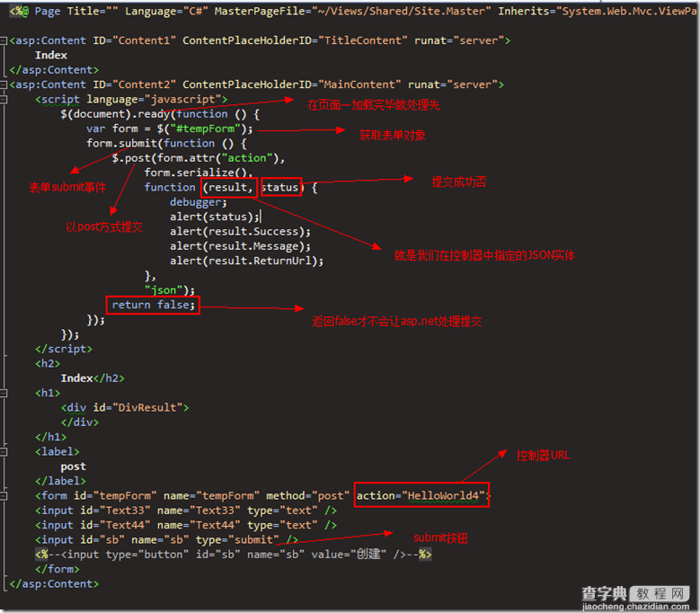Click the <div id="DivResult"> line
700x613 pixels.
[x=125, y=408]
